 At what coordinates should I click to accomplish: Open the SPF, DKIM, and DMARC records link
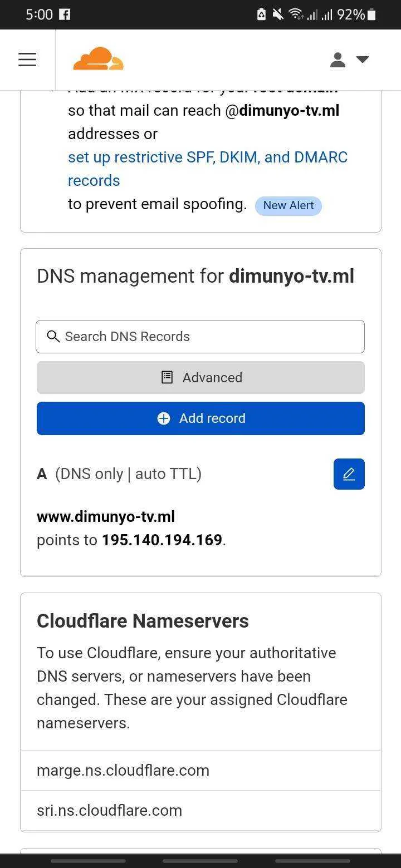point(208,169)
